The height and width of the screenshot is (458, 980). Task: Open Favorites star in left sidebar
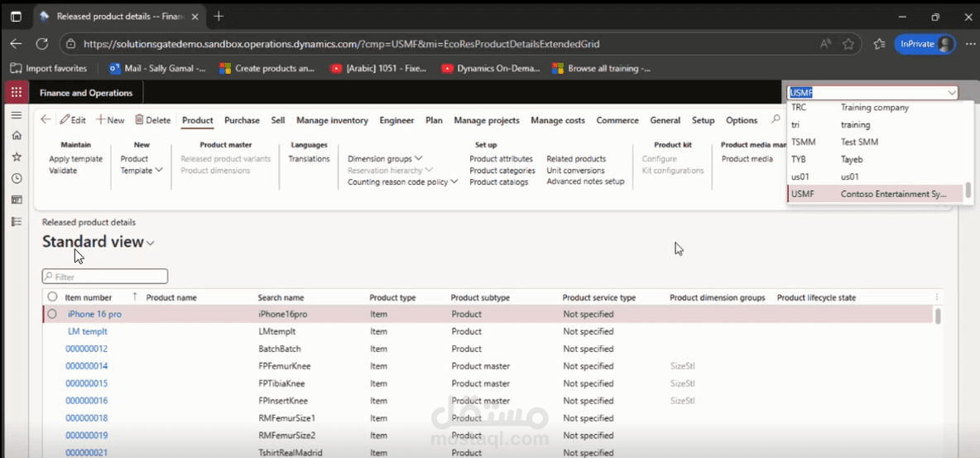(17, 157)
